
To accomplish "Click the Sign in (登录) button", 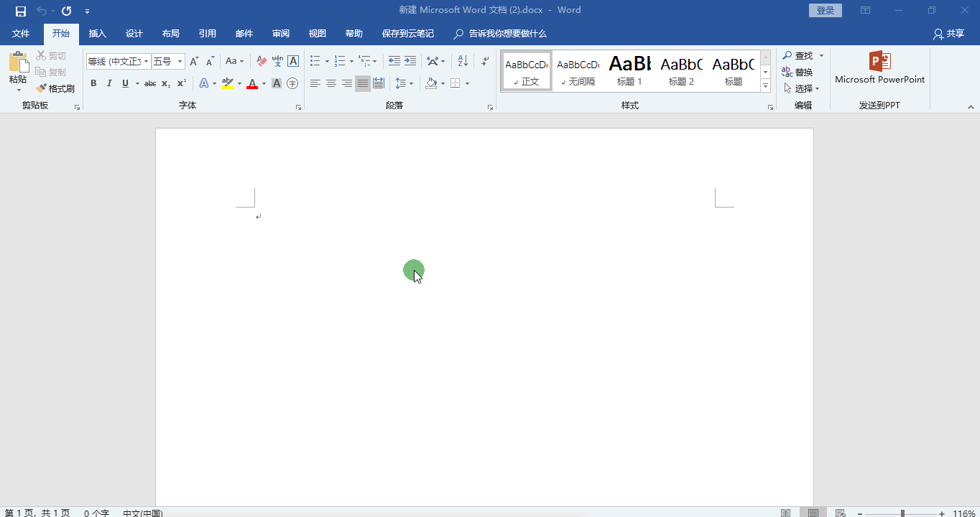I will coord(826,10).
